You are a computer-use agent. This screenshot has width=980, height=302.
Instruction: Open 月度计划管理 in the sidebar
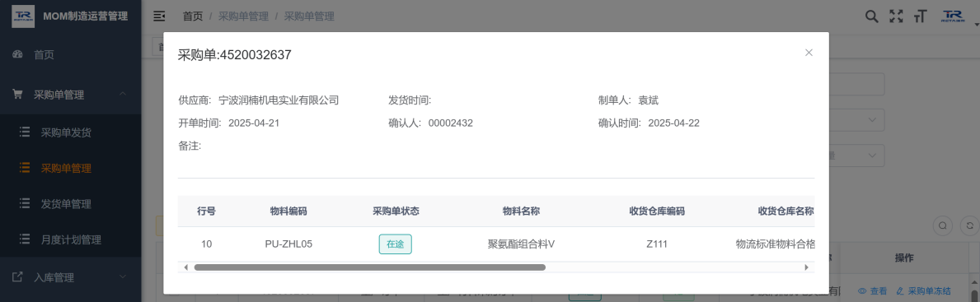(71, 239)
